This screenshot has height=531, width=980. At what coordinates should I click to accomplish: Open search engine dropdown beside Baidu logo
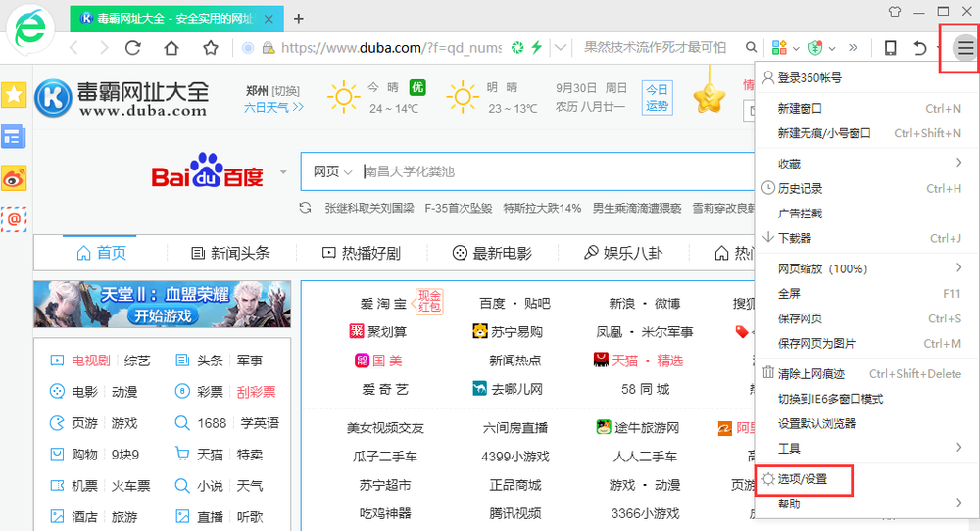click(283, 172)
